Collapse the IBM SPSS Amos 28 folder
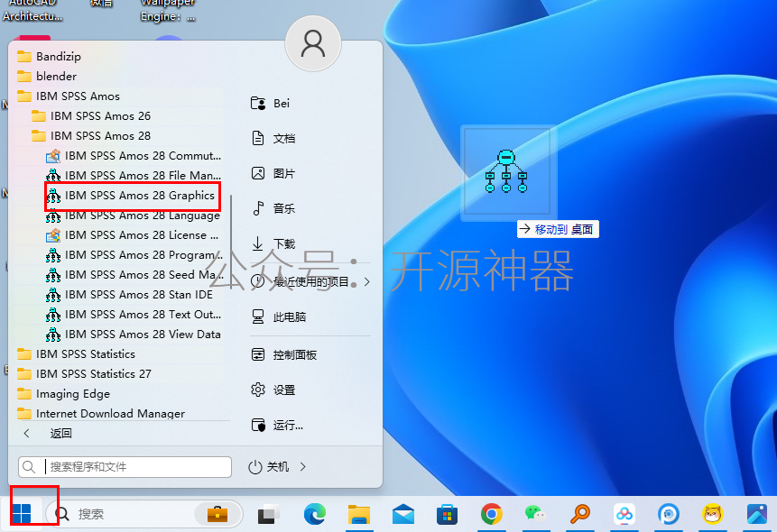This screenshot has height=532, width=777. (90, 136)
